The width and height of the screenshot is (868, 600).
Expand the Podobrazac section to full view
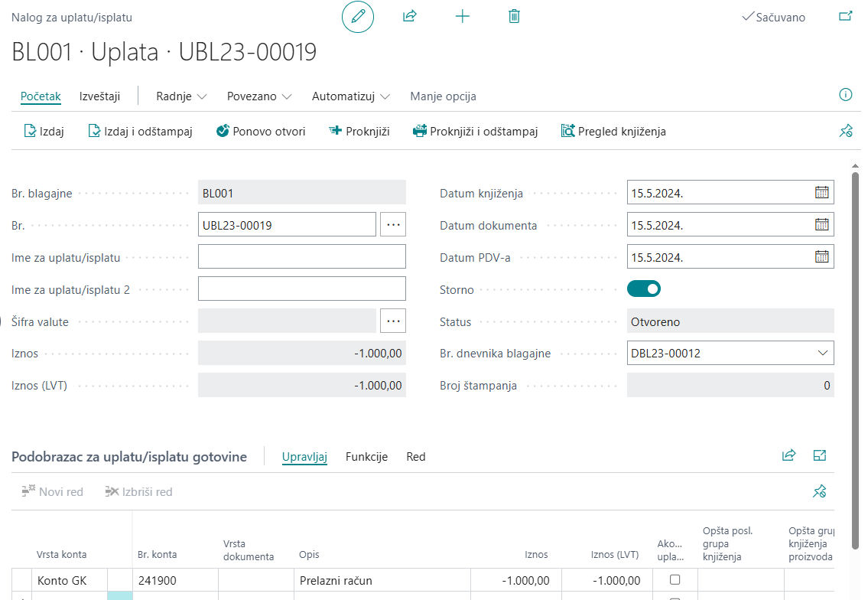point(820,455)
